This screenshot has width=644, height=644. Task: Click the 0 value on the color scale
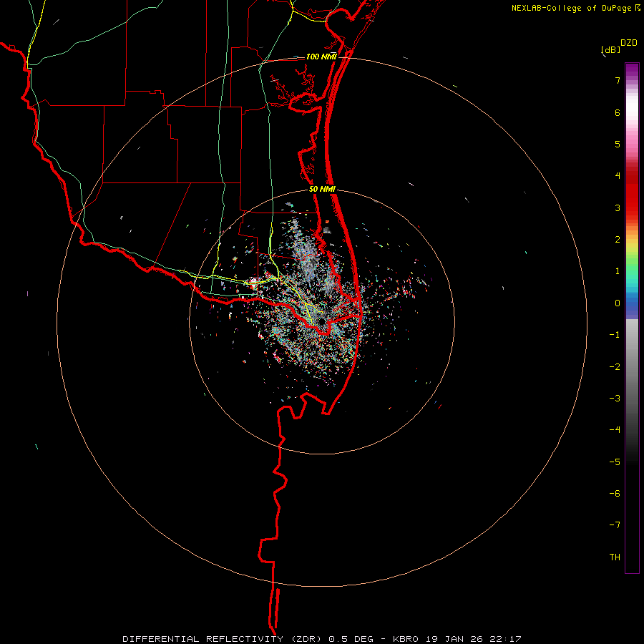(618, 303)
